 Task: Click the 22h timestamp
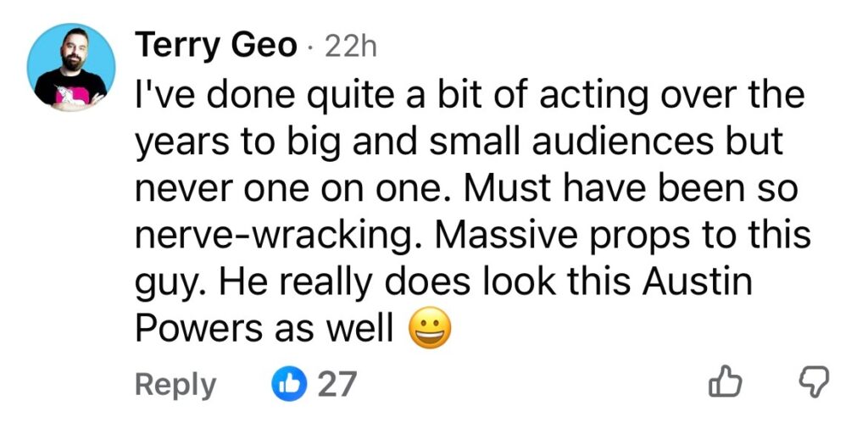[350, 47]
